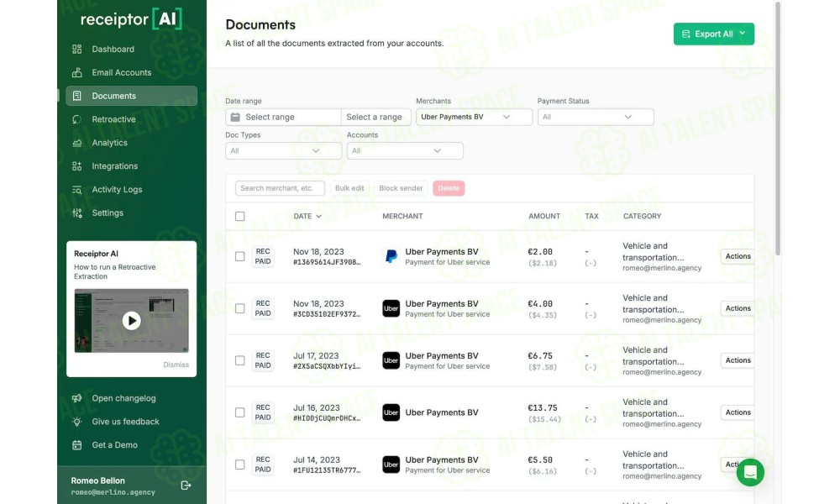Expand the Export All chevron menu

pos(743,34)
